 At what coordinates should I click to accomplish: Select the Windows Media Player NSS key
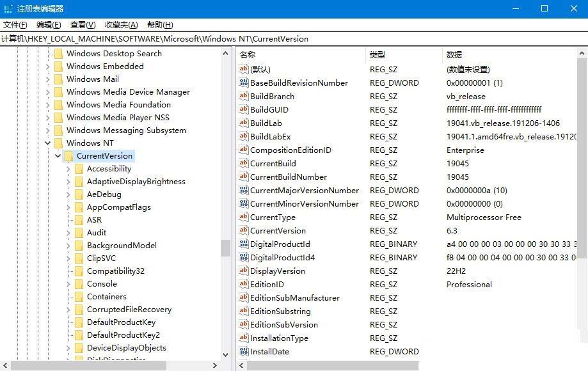(118, 117)
